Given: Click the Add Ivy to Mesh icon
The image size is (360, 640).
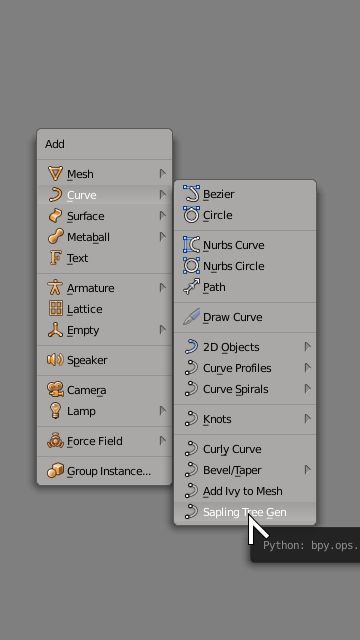Looking at the screenshot, I should 191,491.
